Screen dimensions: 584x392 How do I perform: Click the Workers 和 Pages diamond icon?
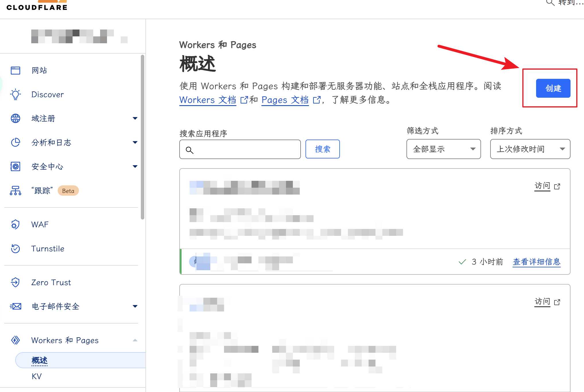coord(15,340)
